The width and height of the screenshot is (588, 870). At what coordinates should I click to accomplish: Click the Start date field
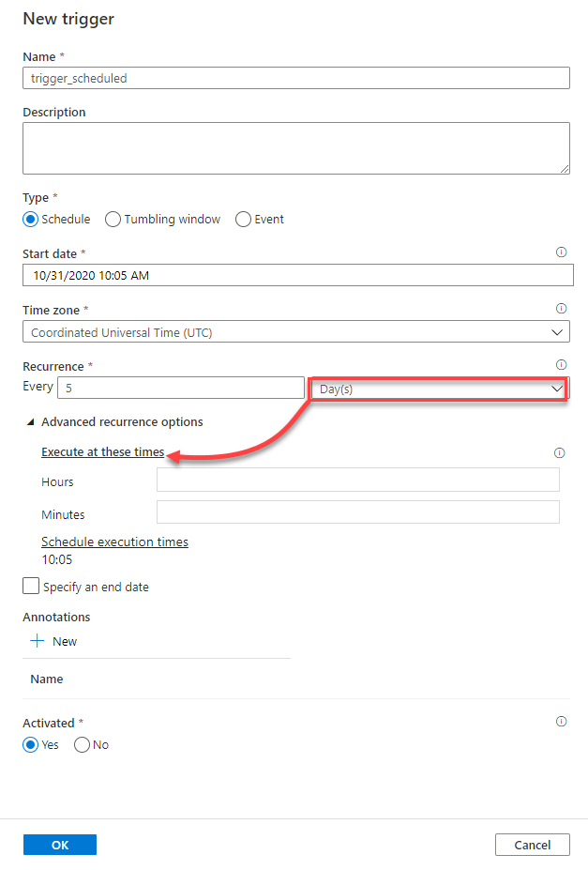297,275
